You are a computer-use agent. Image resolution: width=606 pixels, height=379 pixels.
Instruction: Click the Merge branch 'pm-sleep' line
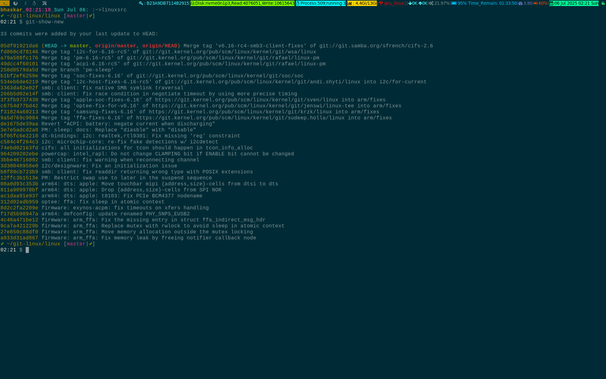tap(57, 70)
